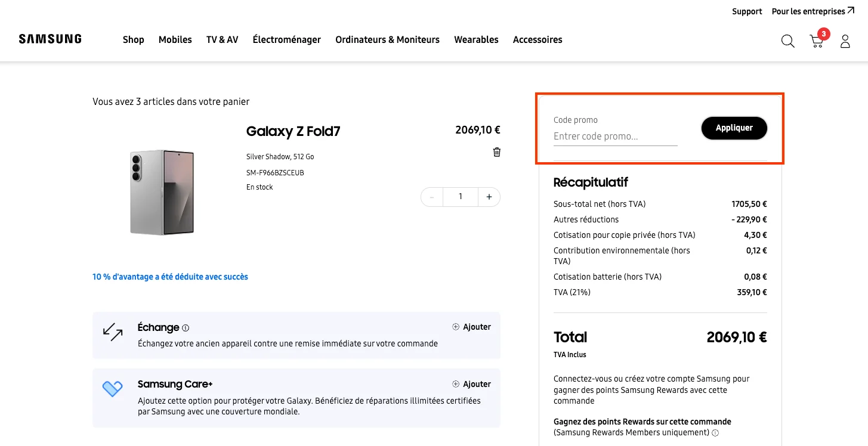Click Cotisation pour copie privée amount 4,30 €
The height and width of the screenshot is (446, 868).
pos(755,235)
